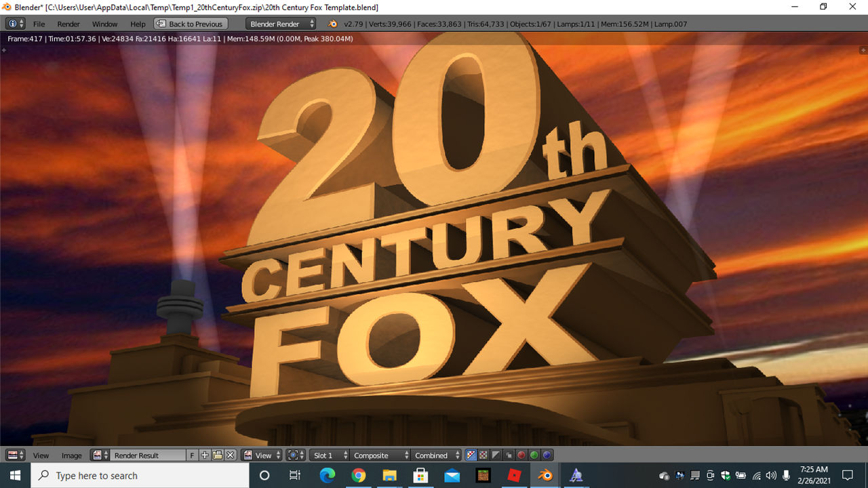Click the network computers tray icon
The width and height of the screenshot is (868, 488).
pyautogui.click(x=679, y=476)
